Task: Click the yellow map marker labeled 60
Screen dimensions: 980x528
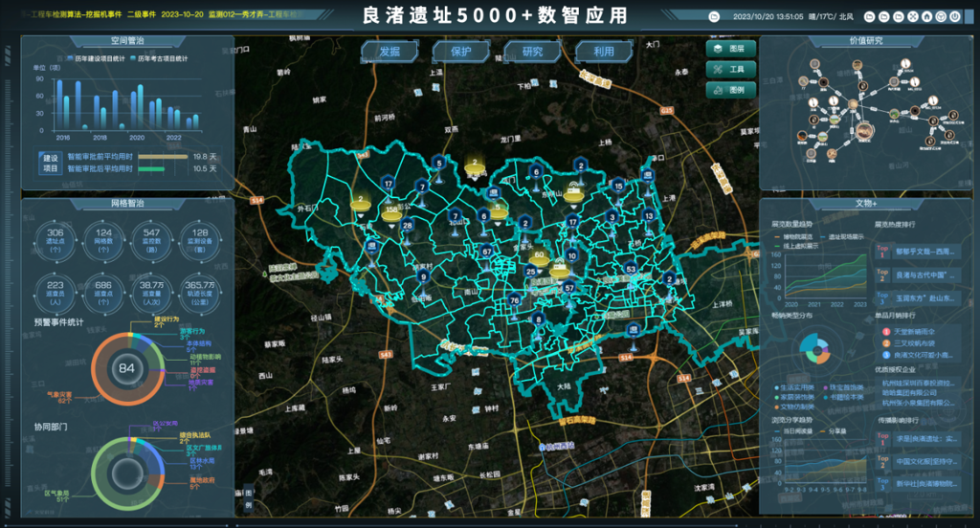Action: click(540, 258)
